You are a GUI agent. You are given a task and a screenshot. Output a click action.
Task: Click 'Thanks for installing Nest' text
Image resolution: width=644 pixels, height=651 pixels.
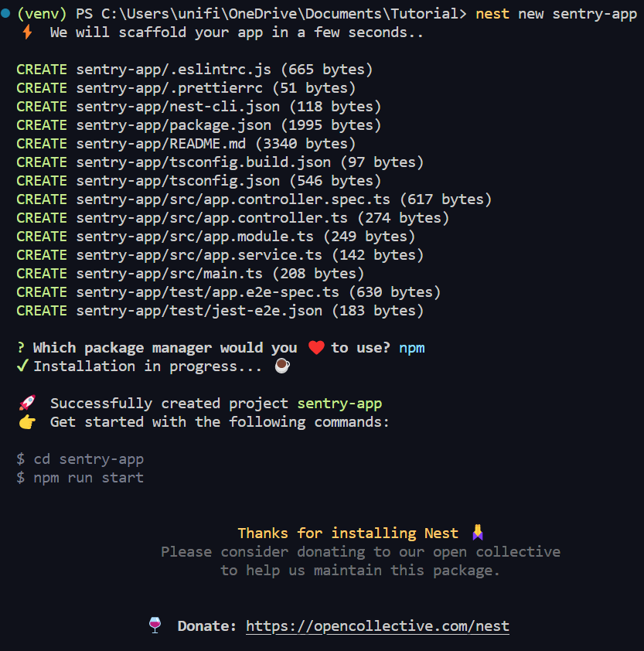pyautogui.click(x=348, y=533)
